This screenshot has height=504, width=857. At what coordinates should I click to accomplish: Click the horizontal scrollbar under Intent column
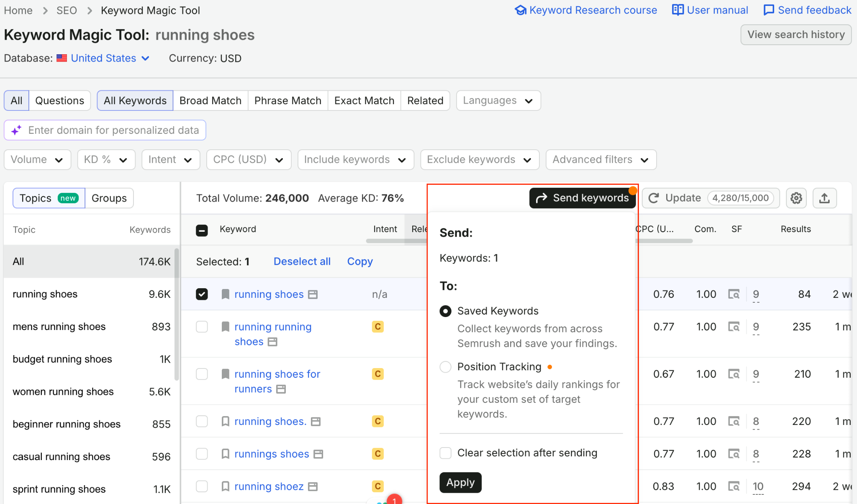(396, 241)
